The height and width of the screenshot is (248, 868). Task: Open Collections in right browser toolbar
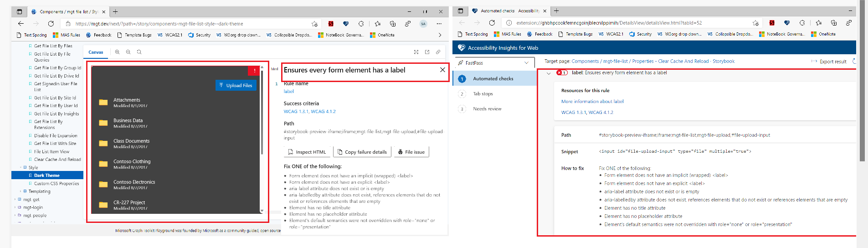tap(834, 23)
